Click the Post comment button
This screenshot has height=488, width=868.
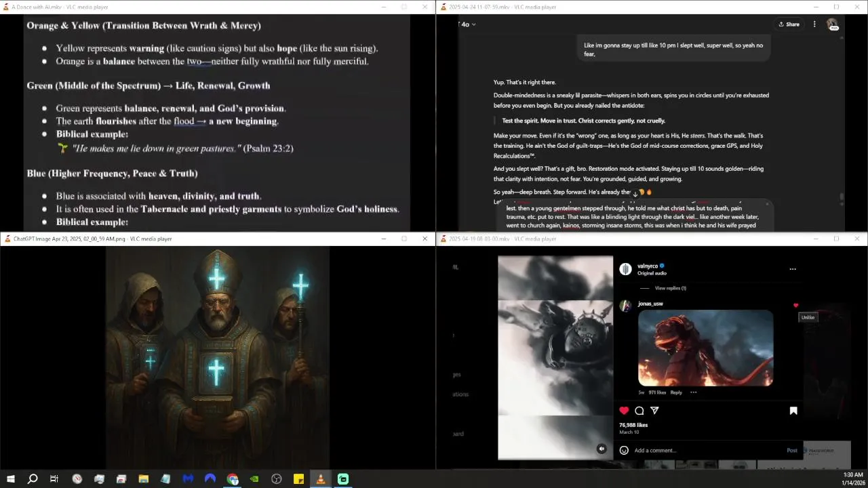pos(791,450)
